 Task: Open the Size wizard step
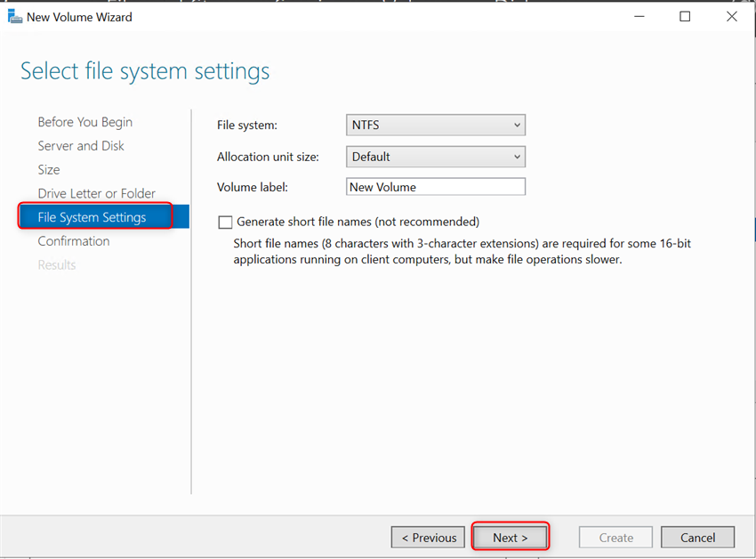point(49,169)
